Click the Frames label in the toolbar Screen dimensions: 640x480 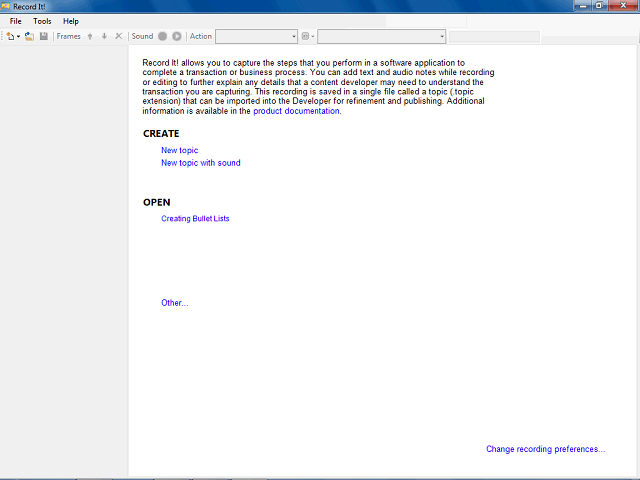coord(69,36)
